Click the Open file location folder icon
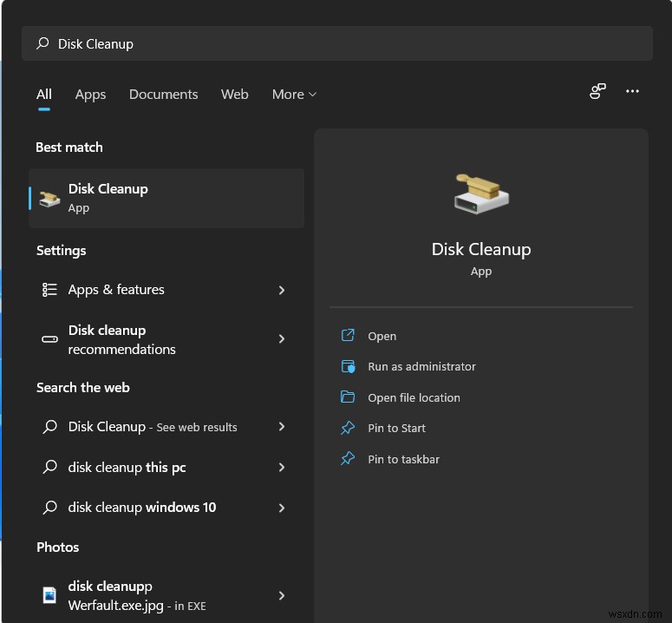Image resolution: width=672 pixels, height=623 pixels. pos(348,397)
